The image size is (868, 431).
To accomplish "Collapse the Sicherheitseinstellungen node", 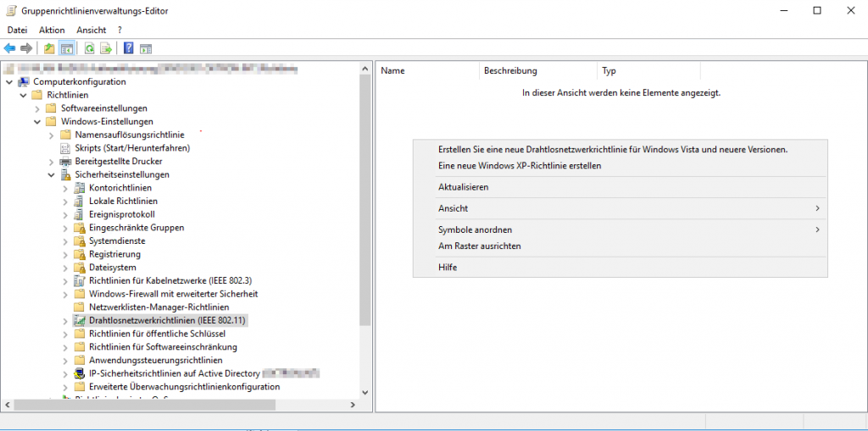I will [x=52, y=174].
